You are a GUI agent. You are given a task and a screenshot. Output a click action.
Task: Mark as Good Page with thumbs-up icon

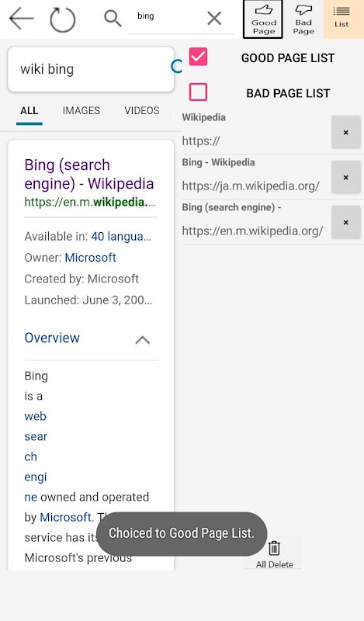pos(263,19)
